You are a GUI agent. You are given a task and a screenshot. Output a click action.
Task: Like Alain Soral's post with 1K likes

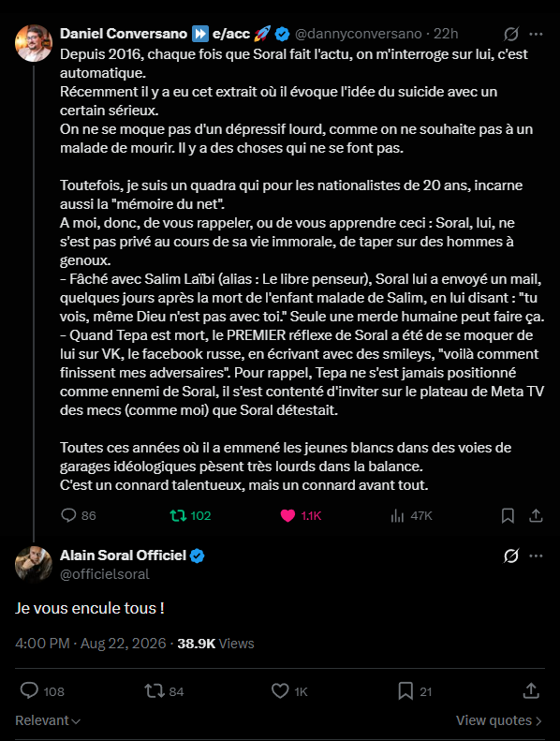[x=289, y=691]
